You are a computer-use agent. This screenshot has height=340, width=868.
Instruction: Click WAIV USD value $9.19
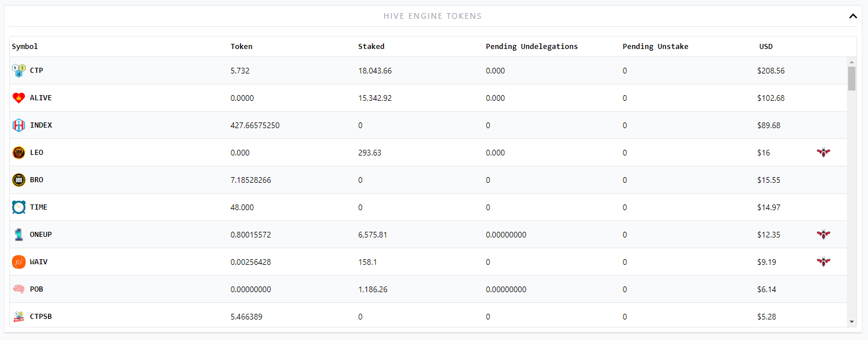click(x=767, y=262)
